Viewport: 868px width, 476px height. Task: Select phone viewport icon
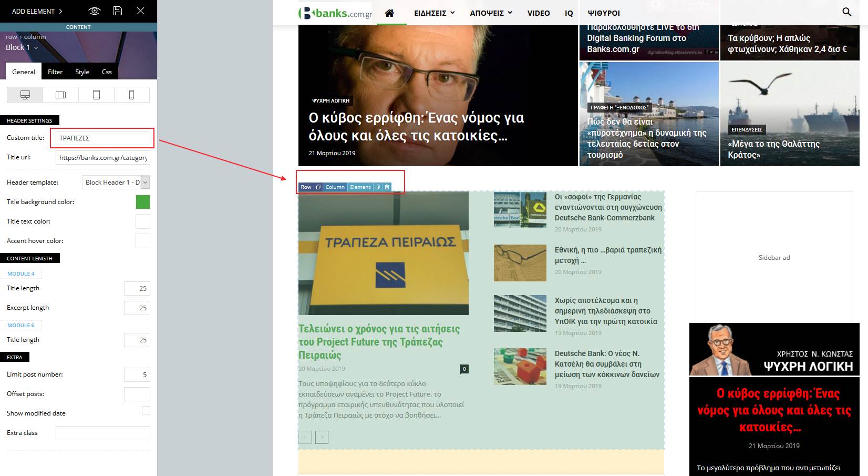coord(131,95)
